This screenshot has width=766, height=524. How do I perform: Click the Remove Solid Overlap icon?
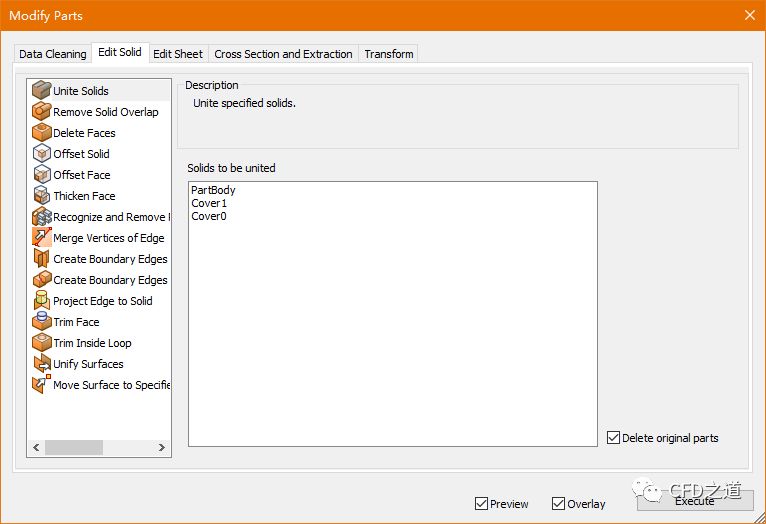(x=42, y=111)
